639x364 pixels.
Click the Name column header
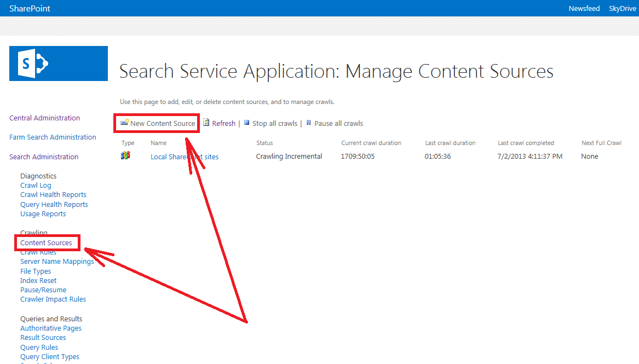[x=159, y=143]
